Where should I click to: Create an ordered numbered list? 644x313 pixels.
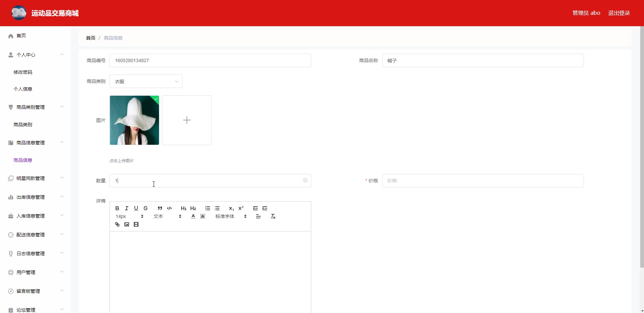(x=208, y=208)
